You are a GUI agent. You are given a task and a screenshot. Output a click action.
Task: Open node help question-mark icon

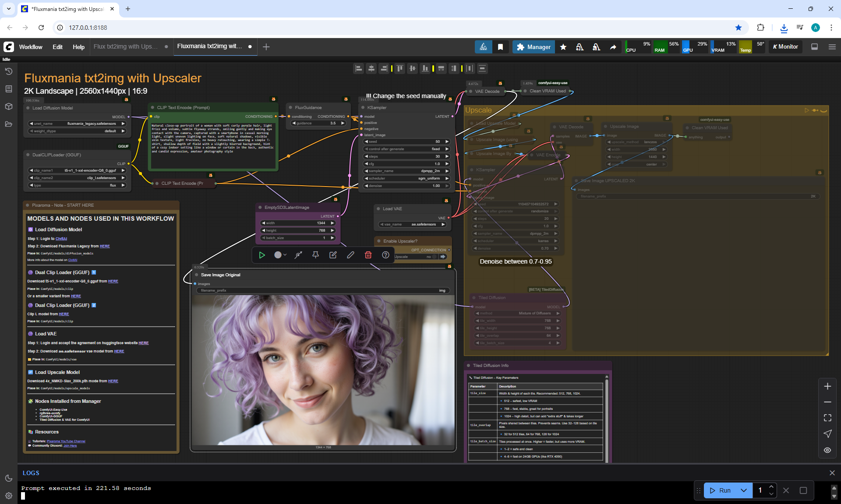[385, 255]
